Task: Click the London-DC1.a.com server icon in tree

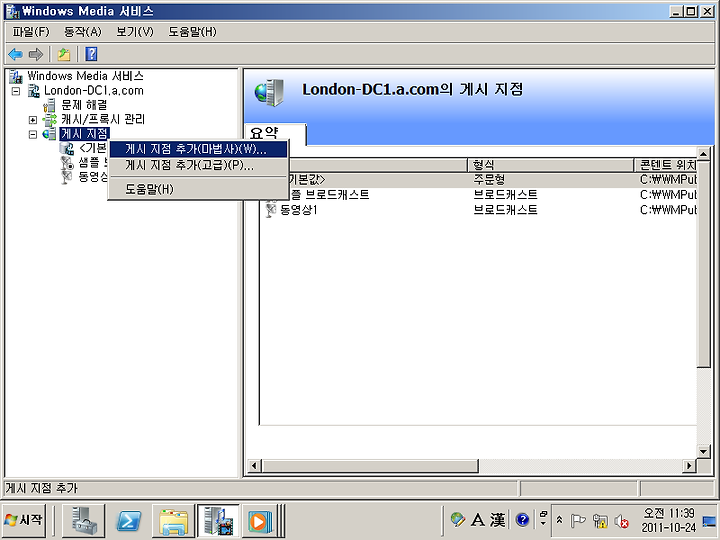Action: click(x=34, y=91)
